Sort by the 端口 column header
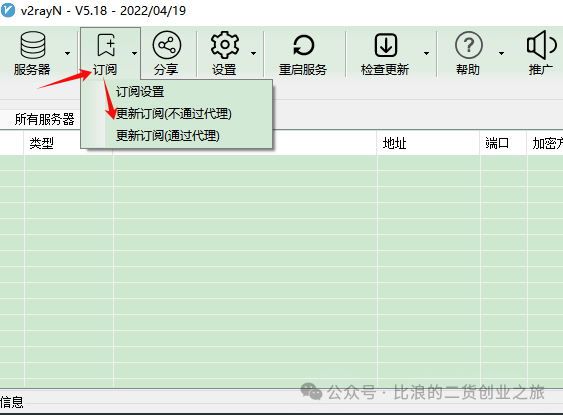563x415 pixels. point(497,143)
